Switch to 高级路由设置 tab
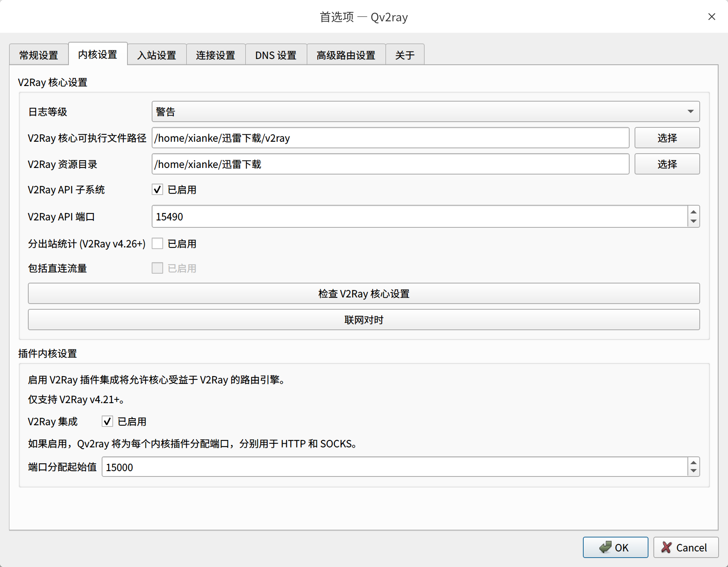 coord(346,55)
